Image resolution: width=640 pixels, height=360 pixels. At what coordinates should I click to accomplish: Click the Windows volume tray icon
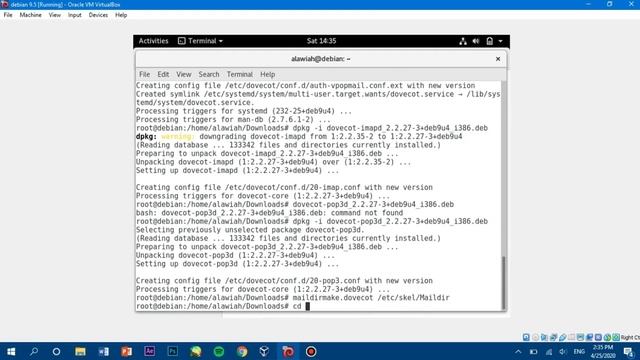click(563, 351)
